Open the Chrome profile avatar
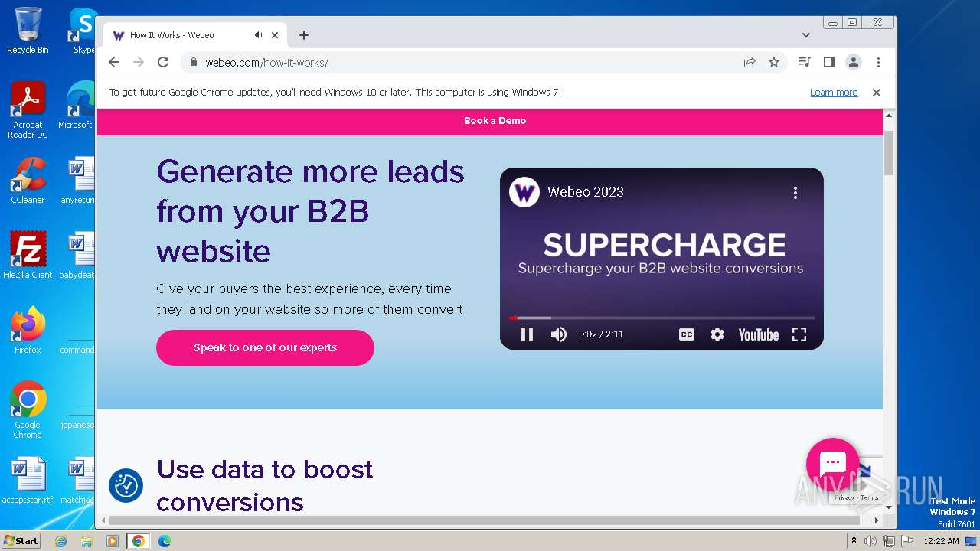Image resolution: width=980 pixels, height=551 pixels. click(x=853, y=63)
